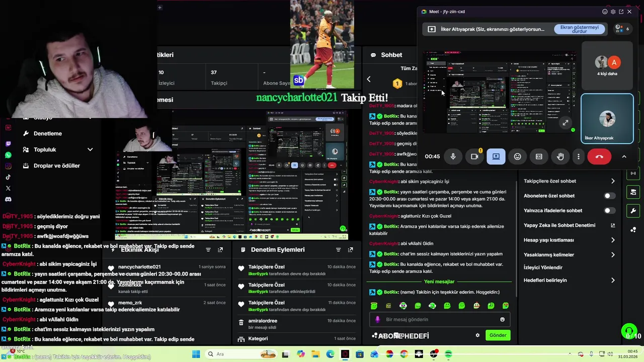Open TikTok icon in left social strip
Image resolution: width=644 pixels, height=362 pixels.
click(x=8, y=177)
